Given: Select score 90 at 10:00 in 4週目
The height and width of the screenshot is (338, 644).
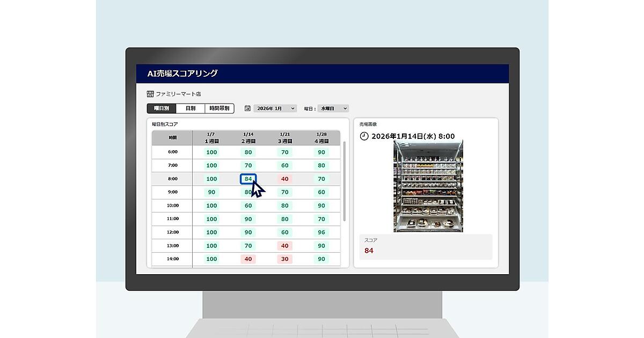Looking at the screenshot, I should [321, 205].
